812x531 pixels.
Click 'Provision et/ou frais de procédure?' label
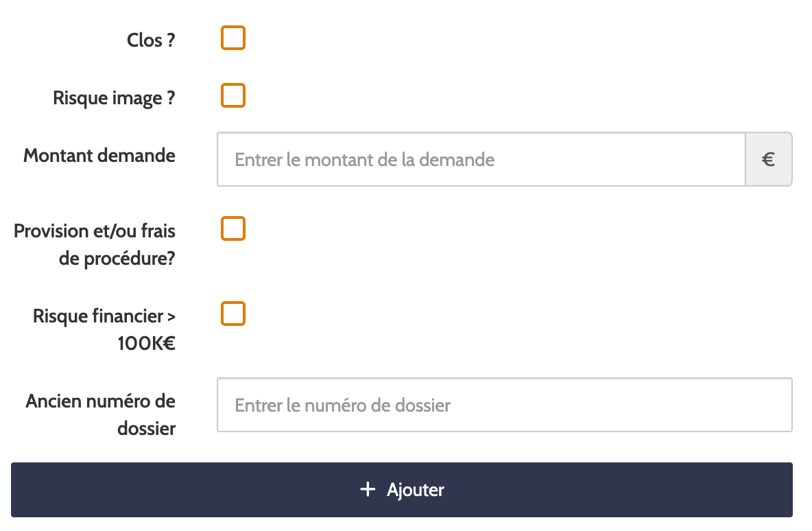click(x=94, y=244)
